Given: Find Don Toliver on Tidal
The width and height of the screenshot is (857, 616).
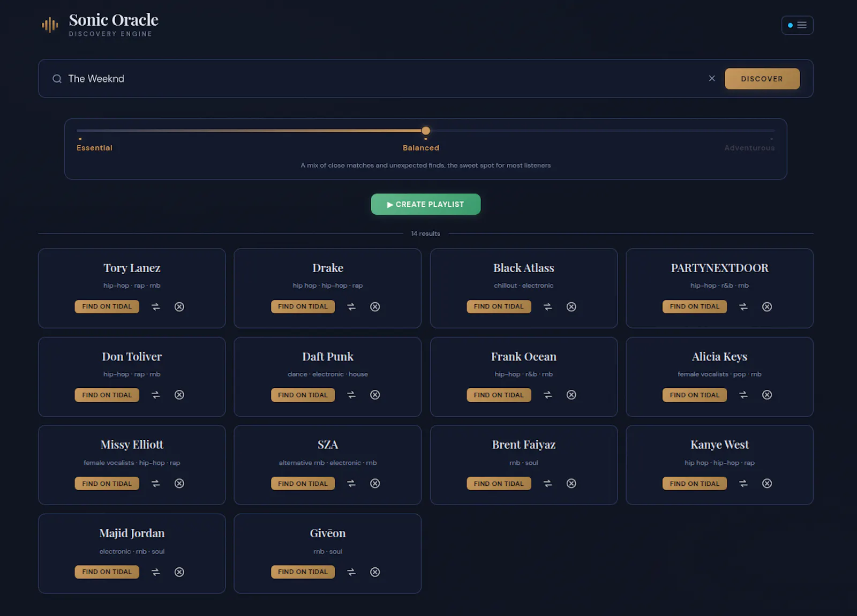Looking at the screenshot, I should click(x=107, y=395).
